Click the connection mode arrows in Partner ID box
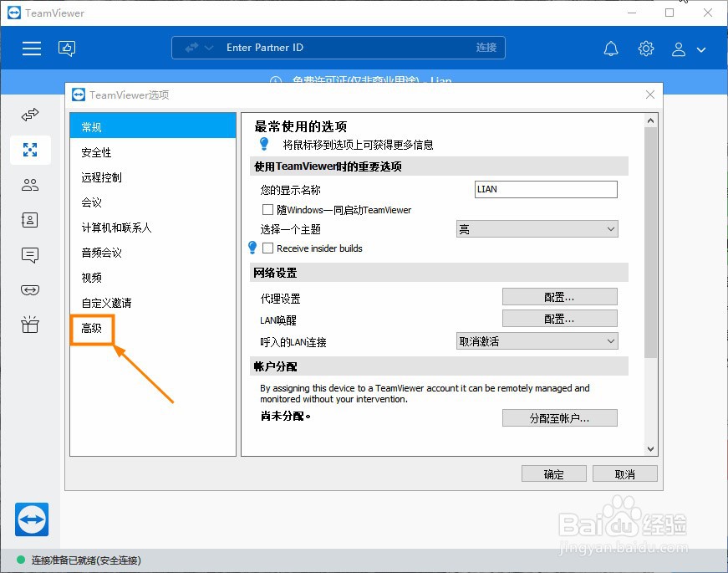Image resolution: width=728 pixels, height=573 pixels. click(191, 48)
